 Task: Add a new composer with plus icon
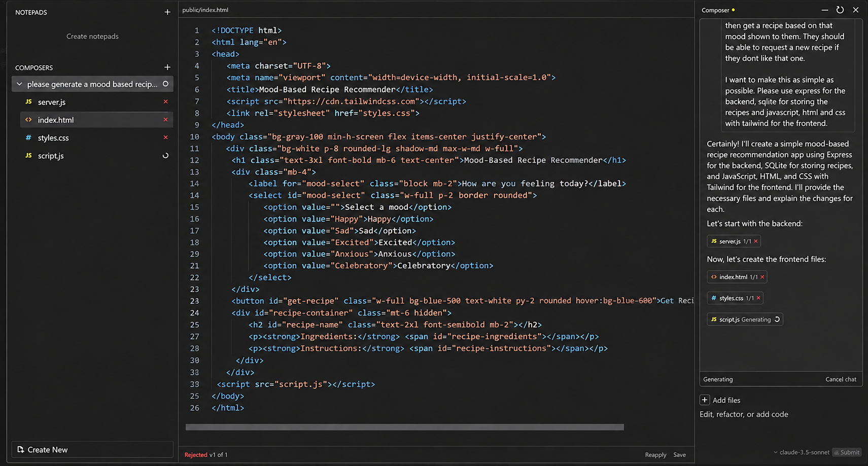(167, 67)
